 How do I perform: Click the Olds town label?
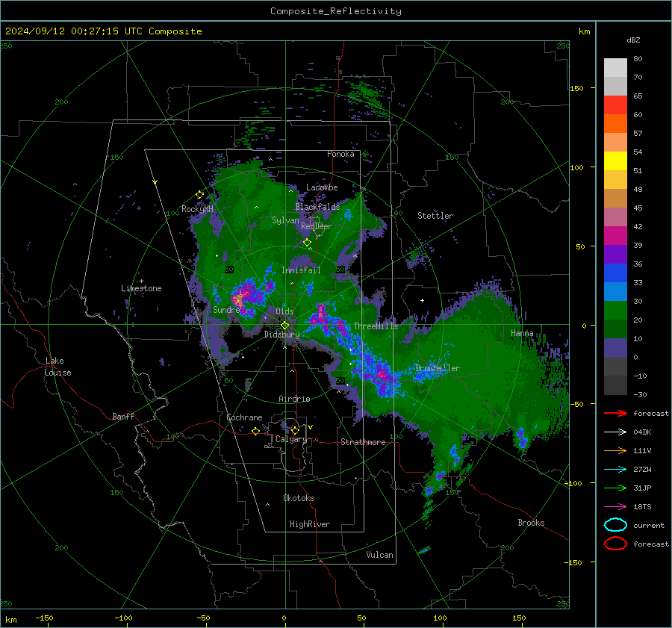(x=284, y=311)
